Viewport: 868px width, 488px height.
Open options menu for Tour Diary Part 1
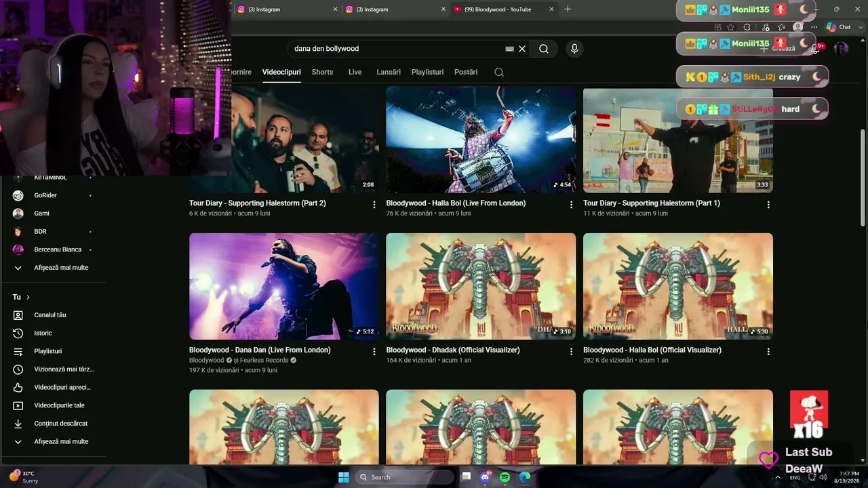pos(768,205)
